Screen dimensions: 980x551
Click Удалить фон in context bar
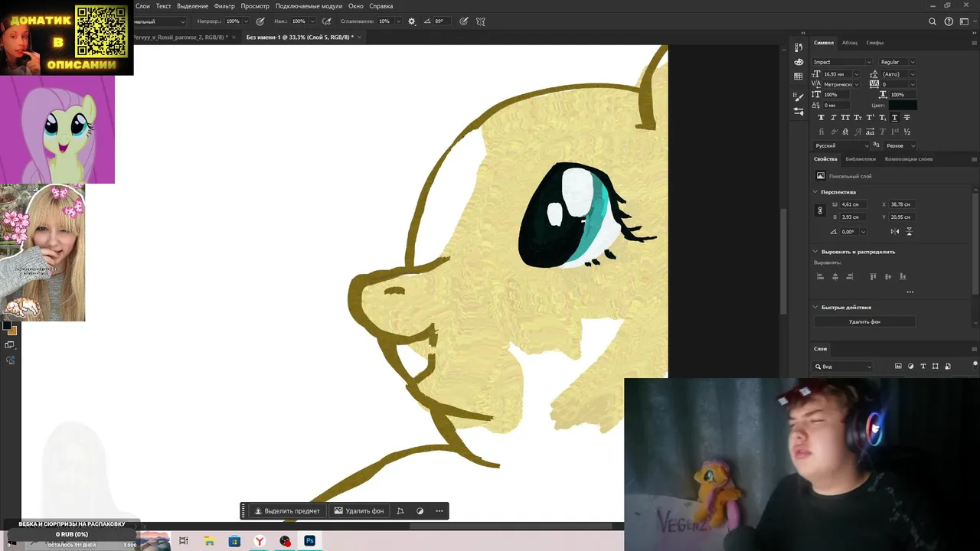click(359, 510)
